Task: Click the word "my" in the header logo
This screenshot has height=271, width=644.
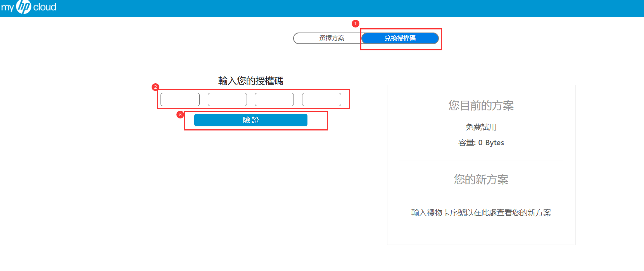Action: pos(7,7)
